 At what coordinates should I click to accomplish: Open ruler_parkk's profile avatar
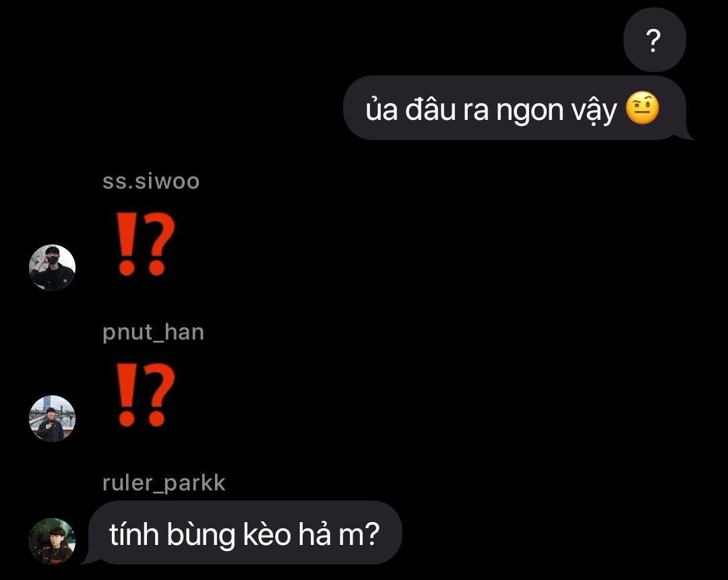pyautogui.click(x=52, y=541)
